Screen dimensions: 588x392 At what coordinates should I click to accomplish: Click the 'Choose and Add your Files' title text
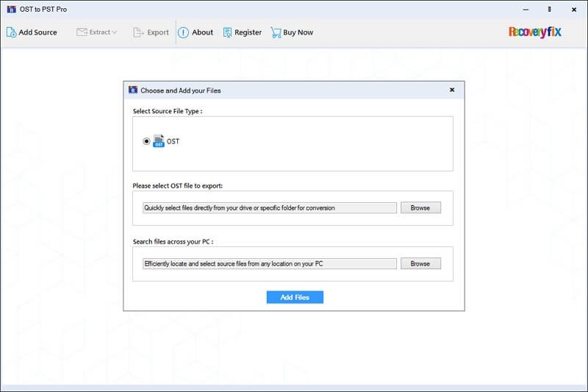point(181,90)
